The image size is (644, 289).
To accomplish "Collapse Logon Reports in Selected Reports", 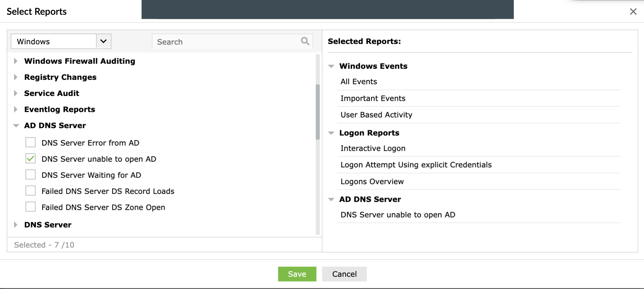I will 331,133.
